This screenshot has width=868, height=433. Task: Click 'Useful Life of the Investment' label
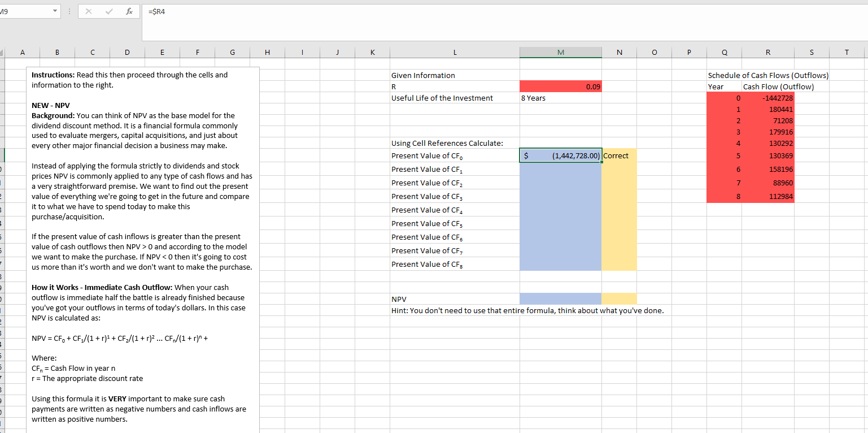click(442, 98)
